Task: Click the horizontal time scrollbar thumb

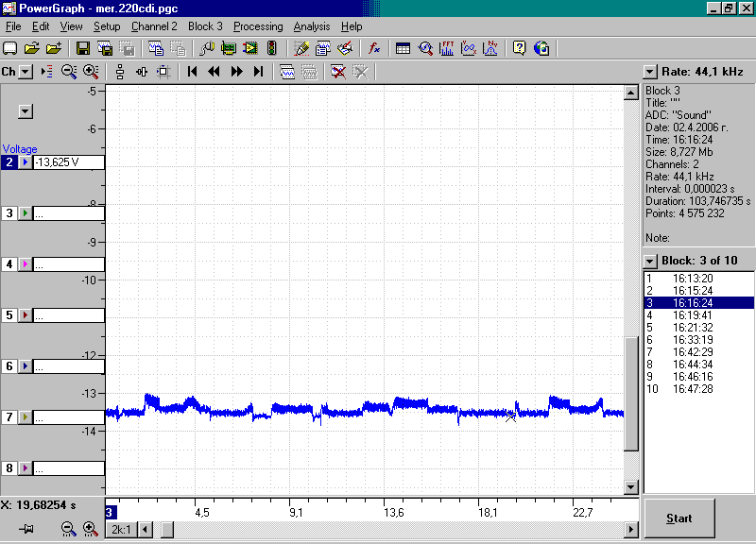Action: [167, 530]
